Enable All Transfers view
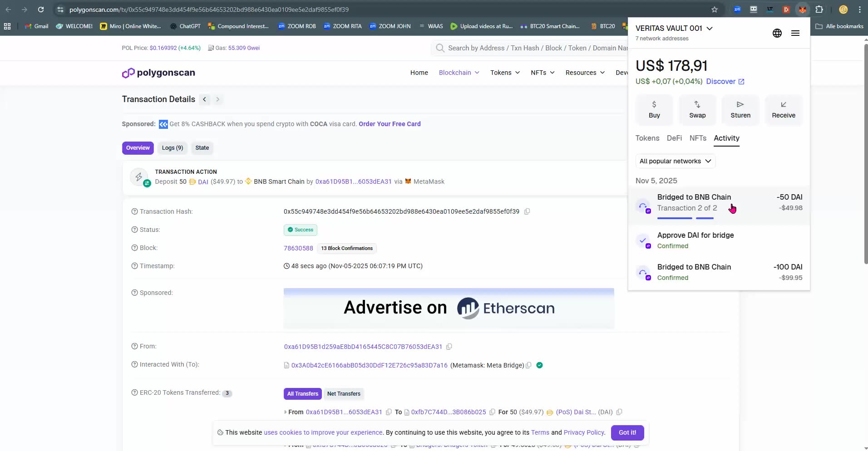The image size is (868, 451). (x=302, y=394)
